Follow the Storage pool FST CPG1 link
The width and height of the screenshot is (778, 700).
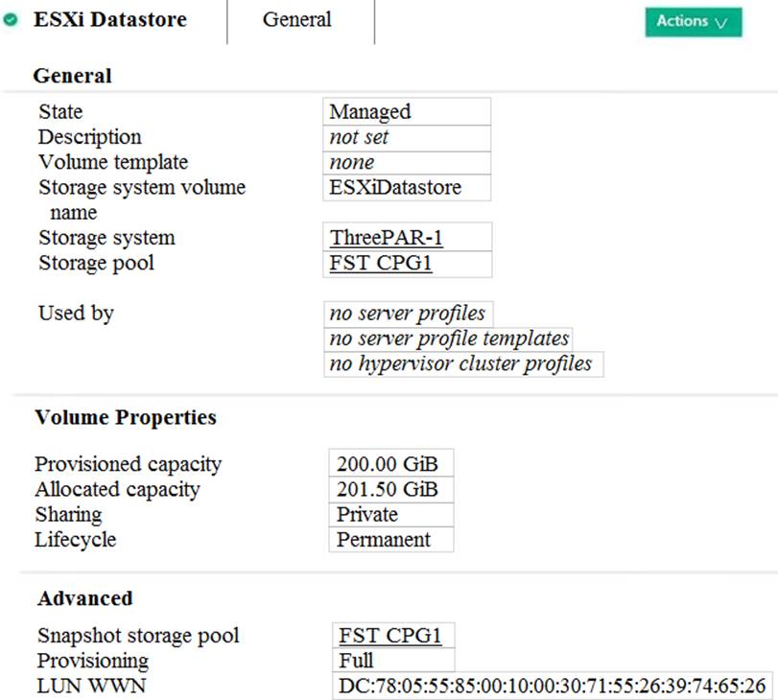(381, 264)
